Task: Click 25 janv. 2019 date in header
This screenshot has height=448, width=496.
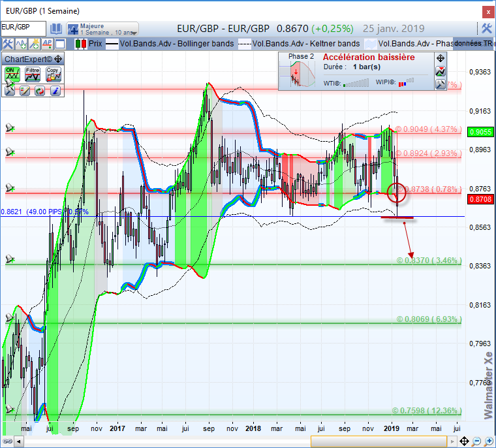Action: click(x=394, y=29)
